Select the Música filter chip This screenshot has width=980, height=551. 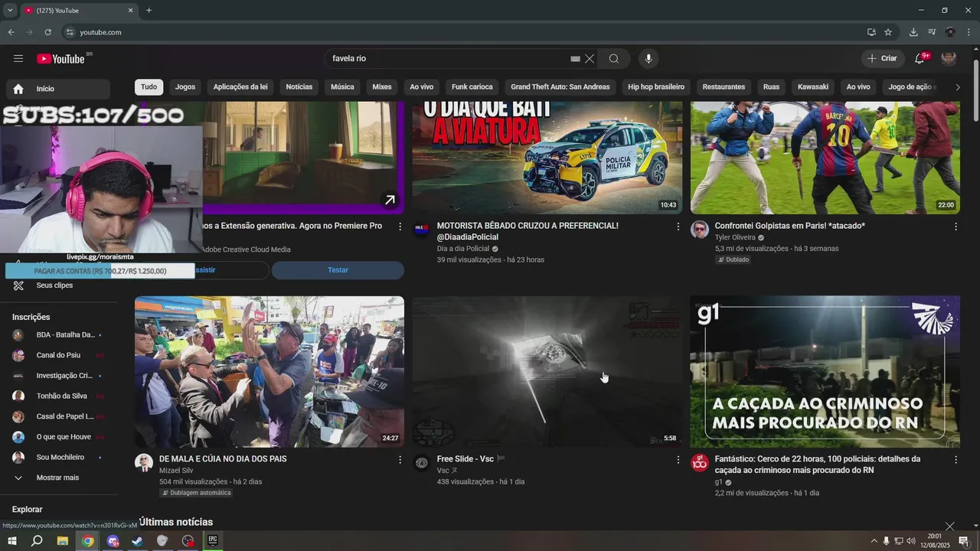342,87
